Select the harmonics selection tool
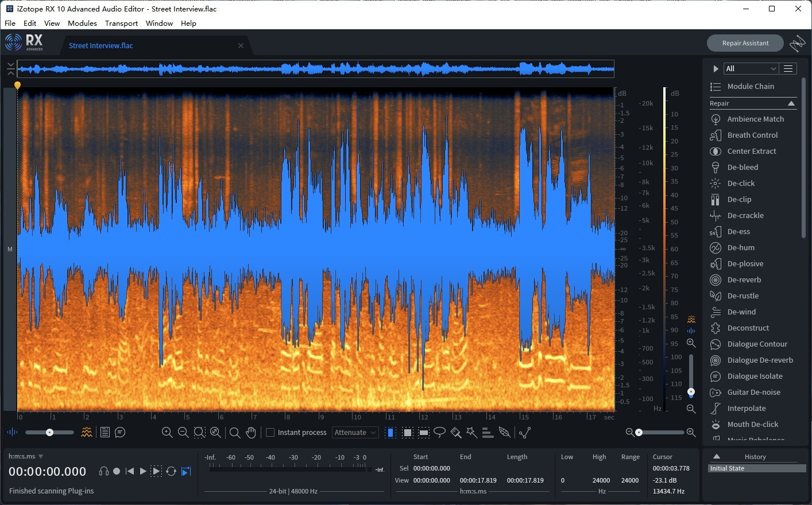 point(488,432)
